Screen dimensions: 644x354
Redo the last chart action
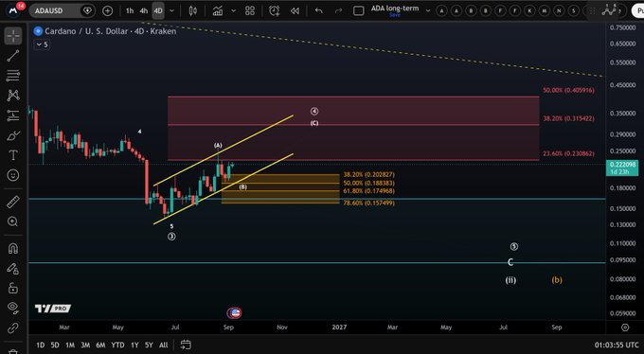[x=339, y=11]
